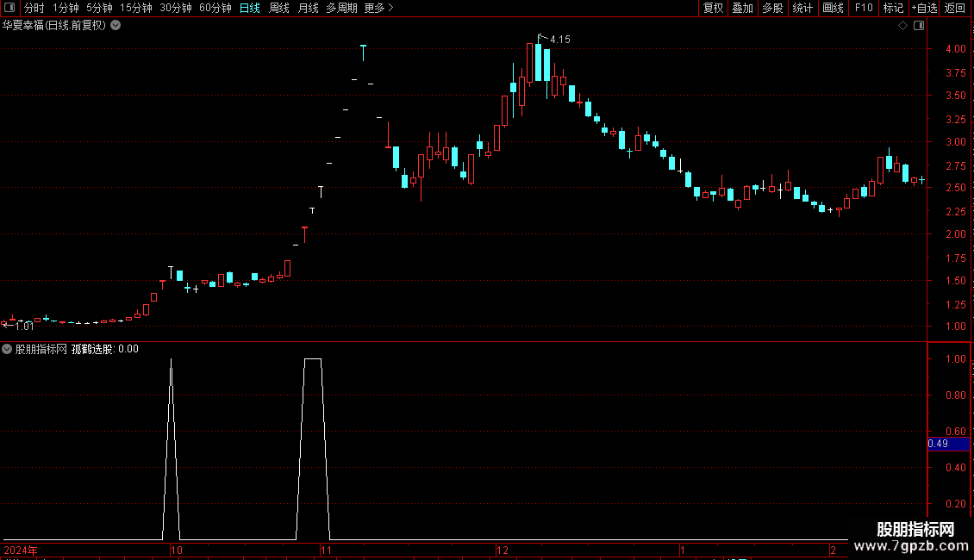The height and width of the screenshot is (560, 974).
Task: Open the 多周期 multi-period view
Action: (x=341, y=8)
